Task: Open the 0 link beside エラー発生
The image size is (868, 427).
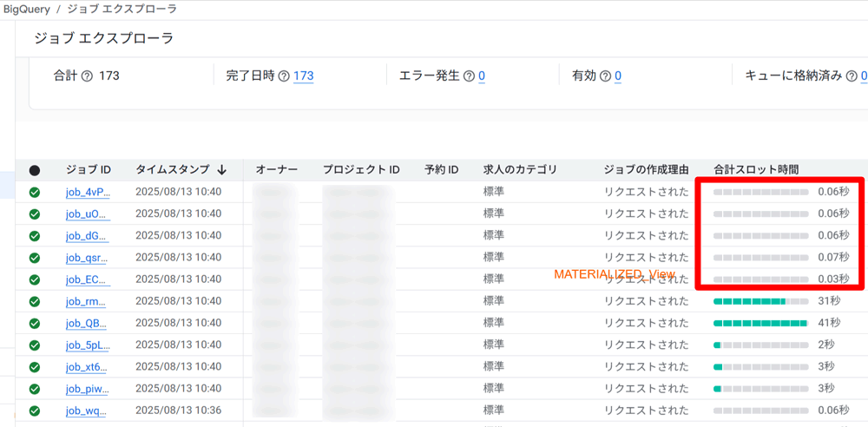Action: coord(482,76)
